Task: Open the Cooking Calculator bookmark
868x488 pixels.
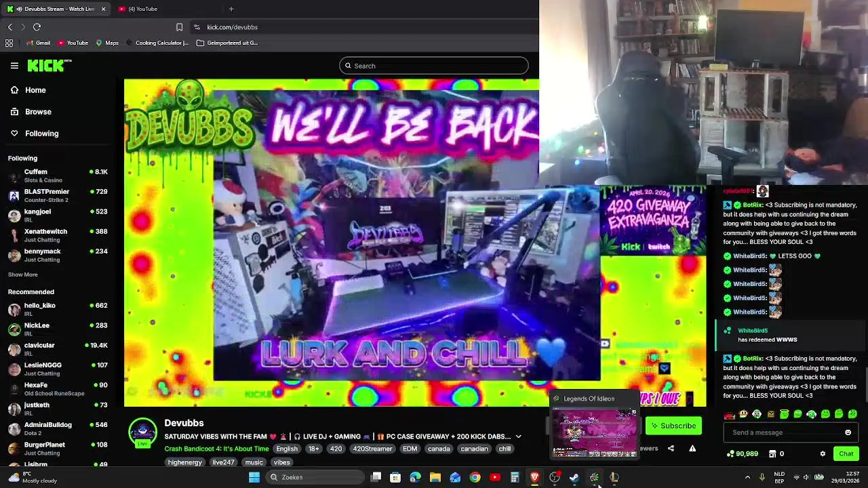Action: coord(157,43)
